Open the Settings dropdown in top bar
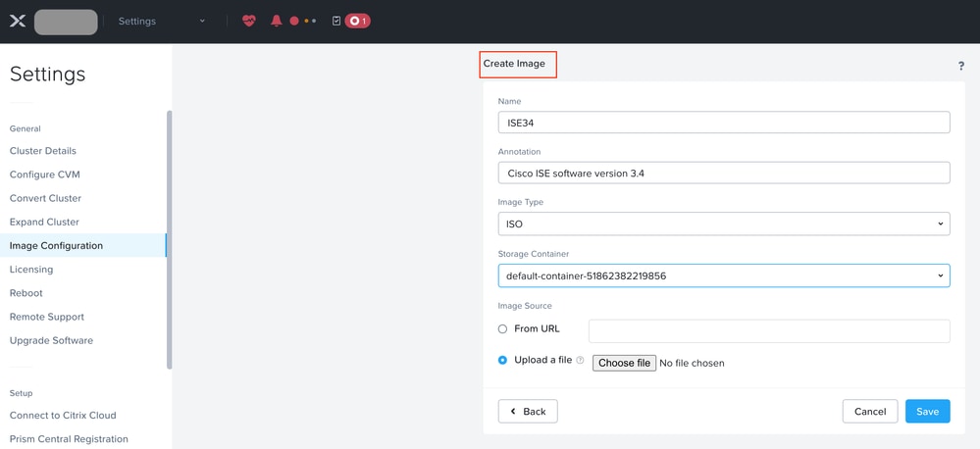 161,22
